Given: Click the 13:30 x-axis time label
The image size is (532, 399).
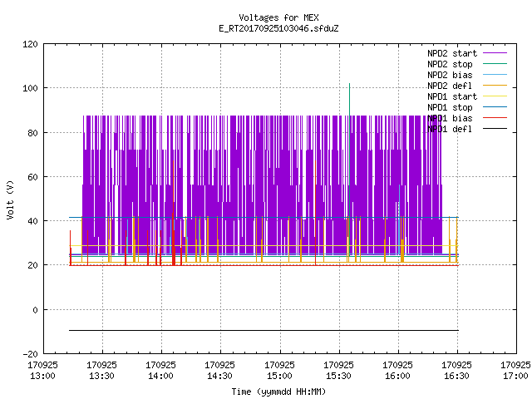Looking at the screenshot, I should [x=101, y=377].
